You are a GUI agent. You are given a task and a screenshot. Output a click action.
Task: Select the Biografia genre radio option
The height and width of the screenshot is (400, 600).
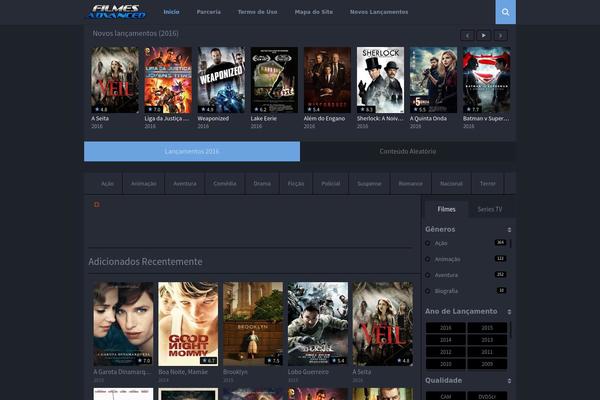[428, 291]
